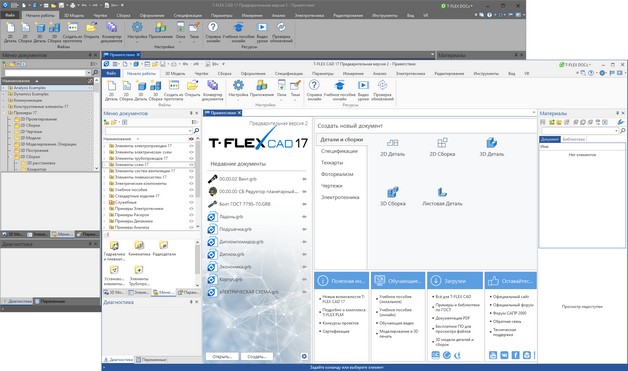
Task: Open Учебное пособие онлайн in front window ribbon
Action: tap(339, 90)
